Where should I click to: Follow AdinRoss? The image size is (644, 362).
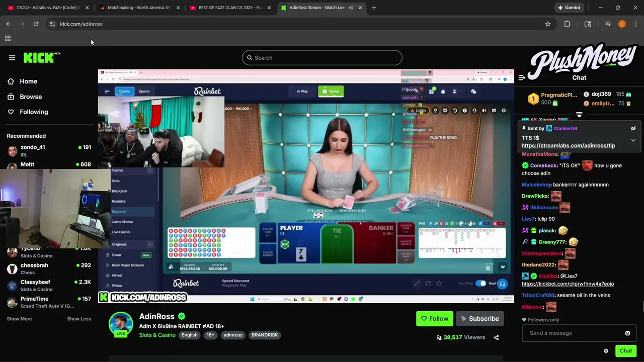click(435, 319)
